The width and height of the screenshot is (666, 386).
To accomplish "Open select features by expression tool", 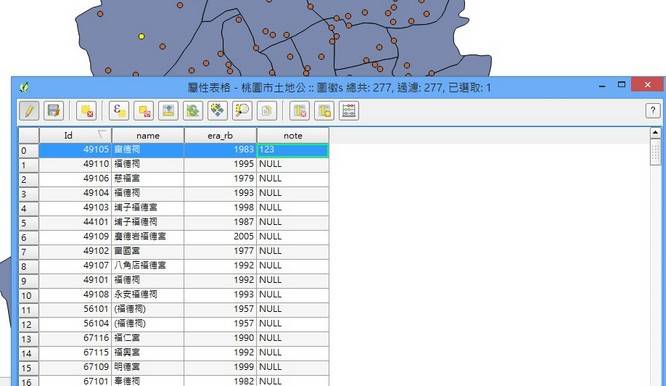I will (x=119, y=111).
